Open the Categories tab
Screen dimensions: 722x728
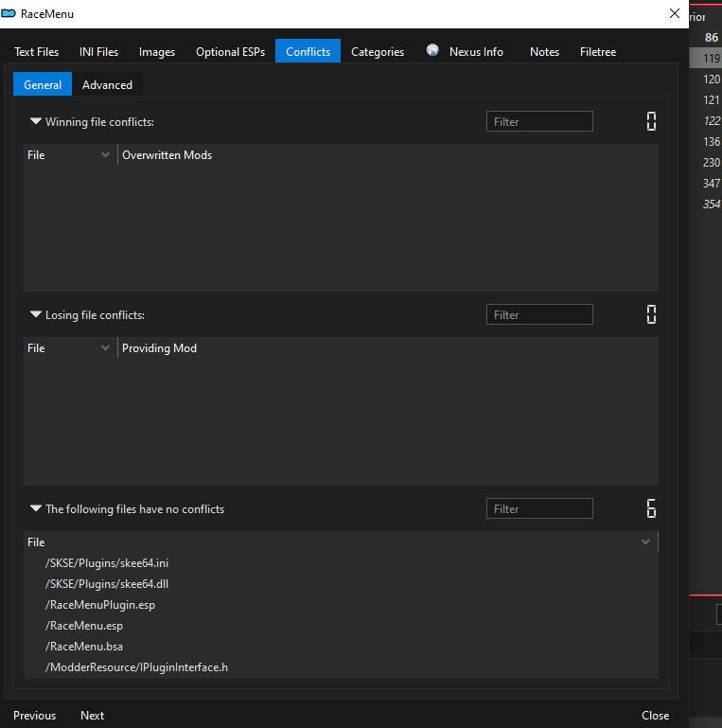coord(378,51)
